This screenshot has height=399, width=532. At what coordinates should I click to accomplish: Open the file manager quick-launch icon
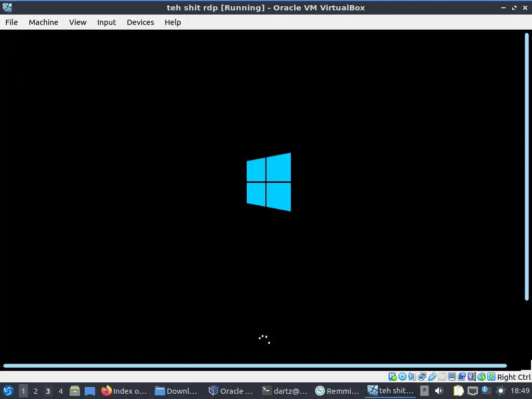75,391
